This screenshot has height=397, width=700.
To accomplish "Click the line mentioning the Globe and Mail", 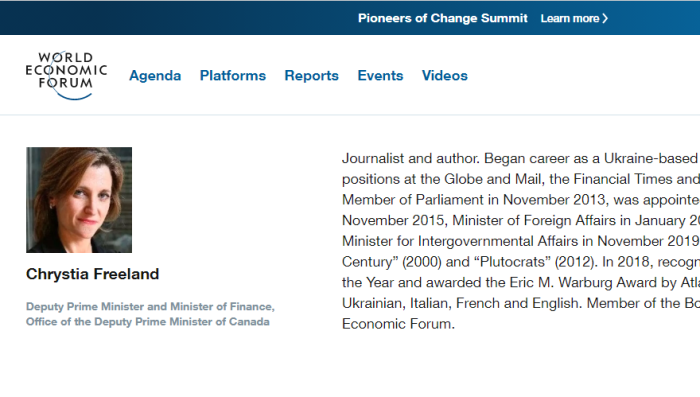I will (521, 179).
